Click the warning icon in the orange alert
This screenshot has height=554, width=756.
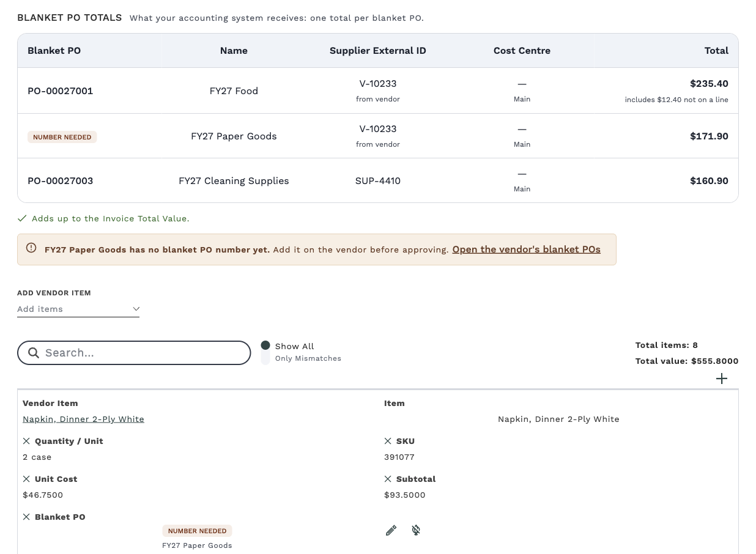pos(31,248)
